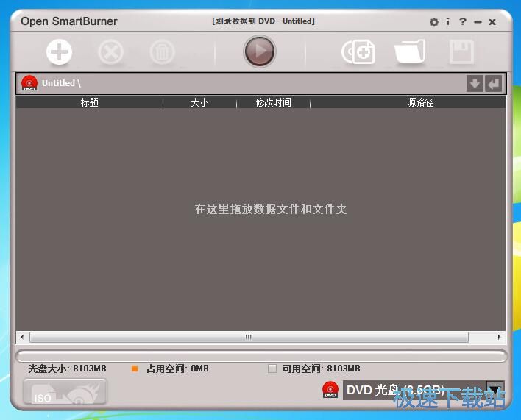Close the Open SmartBurner window
This screenshot has width=521, height=420.
492,22
